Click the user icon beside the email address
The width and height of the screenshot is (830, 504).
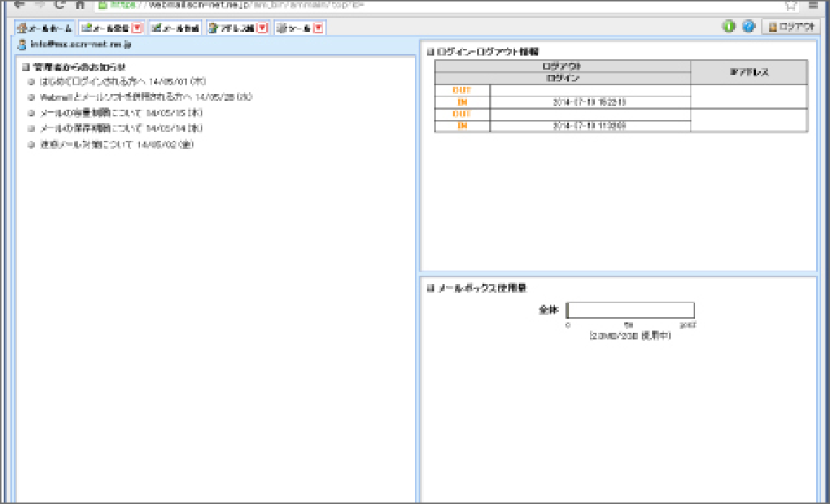click(x=21, y=45)
